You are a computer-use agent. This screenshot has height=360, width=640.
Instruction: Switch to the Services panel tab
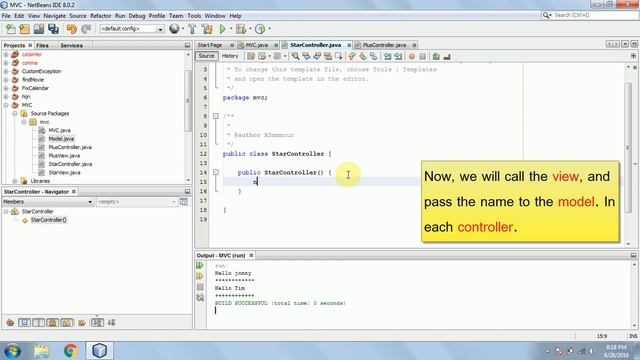[71, 45]
